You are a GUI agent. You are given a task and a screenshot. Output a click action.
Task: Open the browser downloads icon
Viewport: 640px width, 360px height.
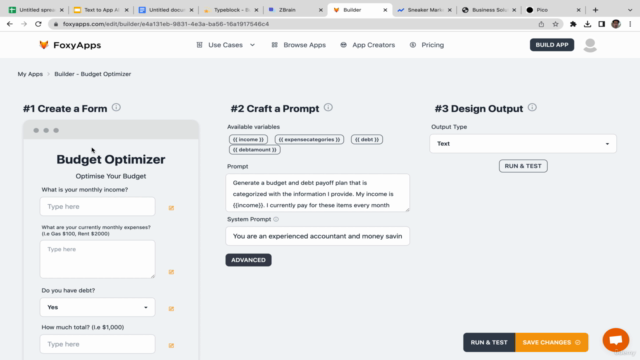pos(587,24)
